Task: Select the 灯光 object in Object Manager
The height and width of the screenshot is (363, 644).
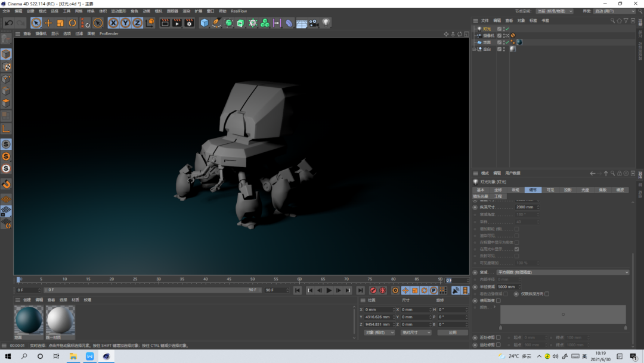Action: pos(487,29)
